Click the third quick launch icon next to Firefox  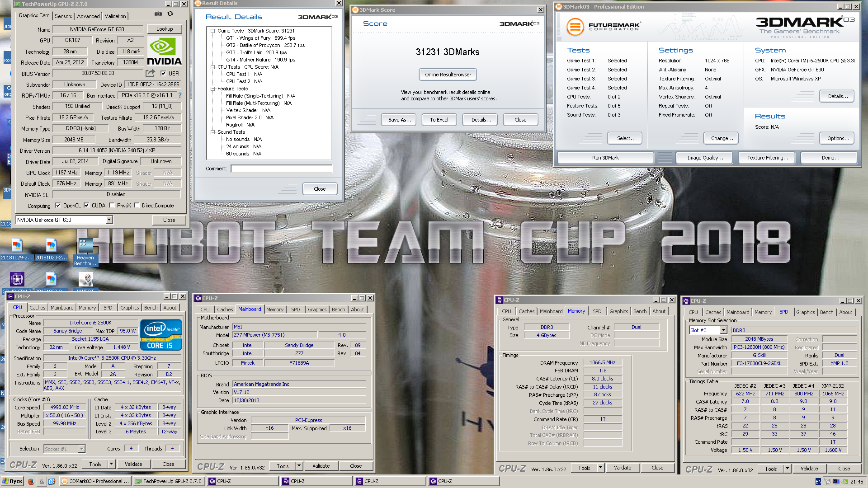click(52, 481)
